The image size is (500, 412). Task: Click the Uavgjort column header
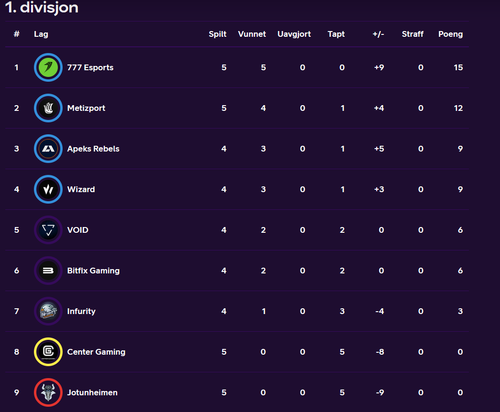[294, 34]
